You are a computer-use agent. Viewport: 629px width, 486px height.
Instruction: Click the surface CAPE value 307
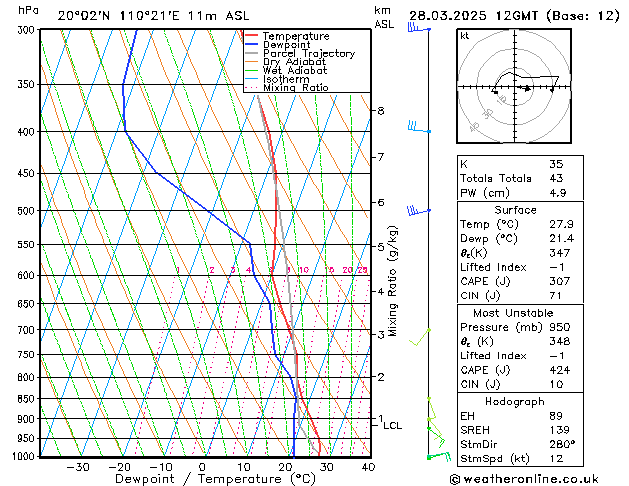[x=560, y=281]
